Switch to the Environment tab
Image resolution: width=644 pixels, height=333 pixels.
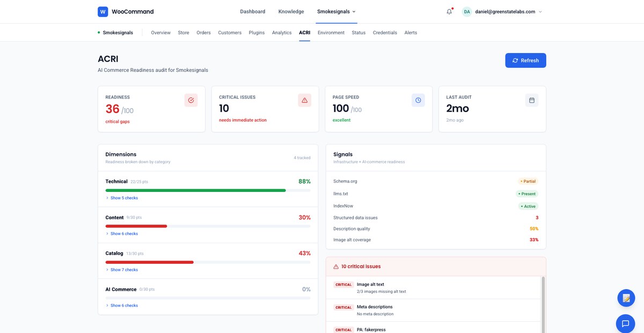tap(331, 33)
